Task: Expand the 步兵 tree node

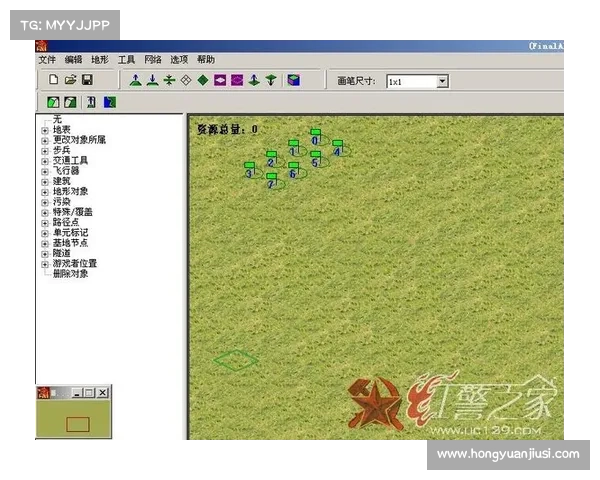Action: coord(44,150)
